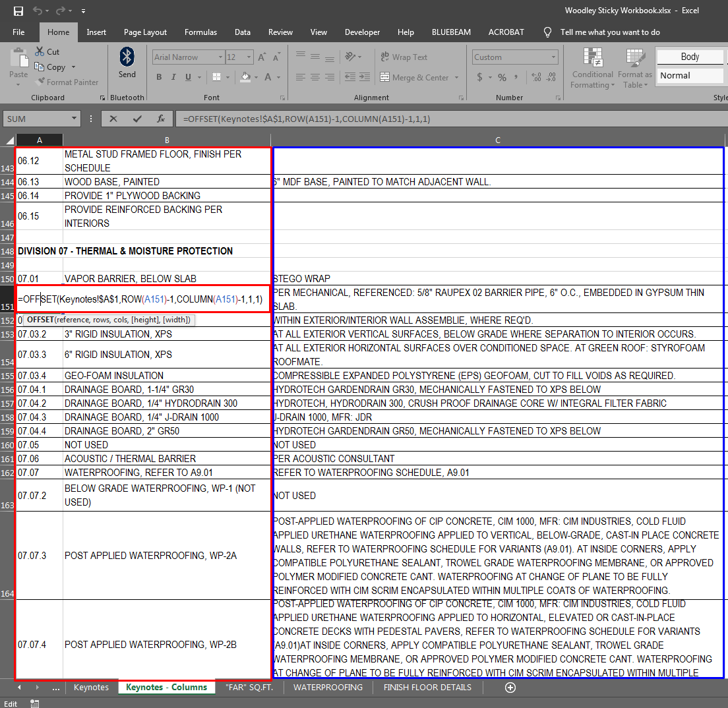
Task: Click the Insert Function fx icon
Action: [161, 119]
